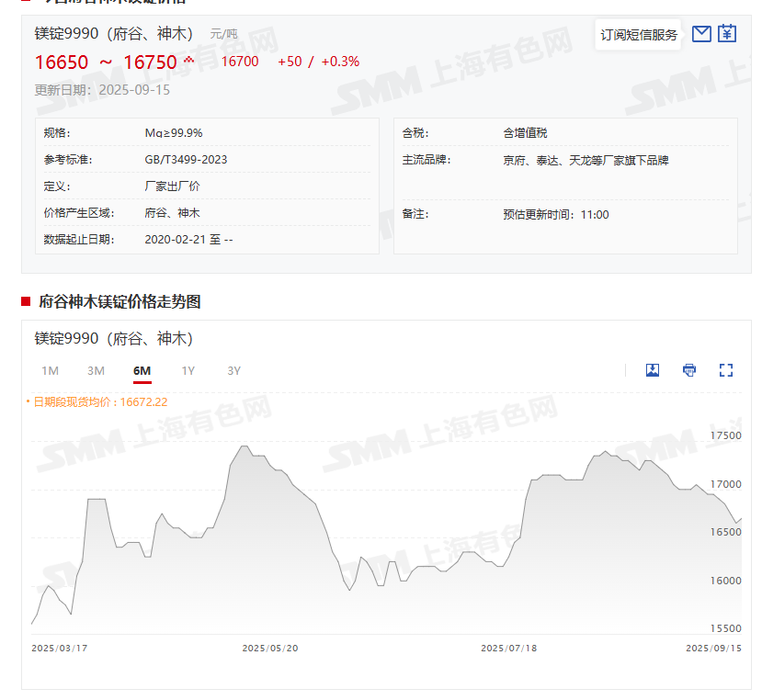Switch chart range to 3M

tap(96, 371)
